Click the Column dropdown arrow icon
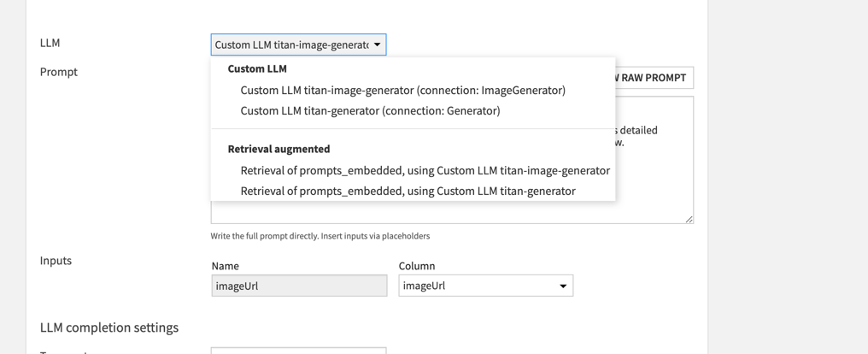The height and width of the screenshot is (354, 868). [563, 286]
